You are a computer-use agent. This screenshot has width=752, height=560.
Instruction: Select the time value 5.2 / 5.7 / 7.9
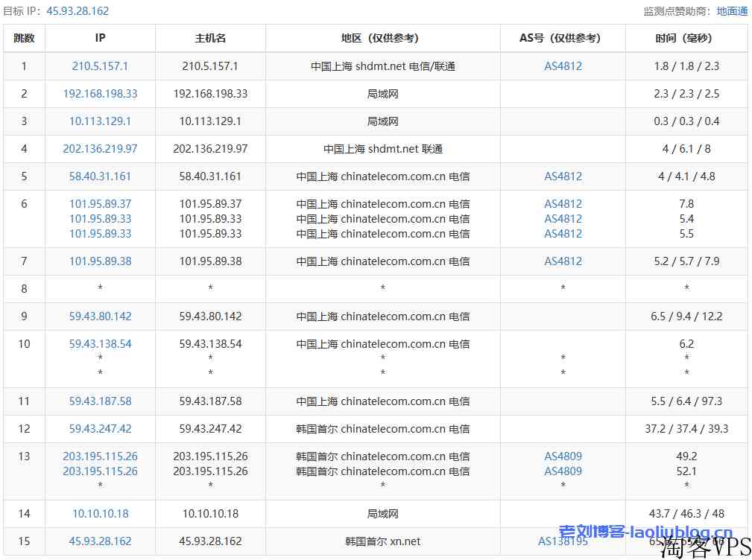[x=686, y=261]
